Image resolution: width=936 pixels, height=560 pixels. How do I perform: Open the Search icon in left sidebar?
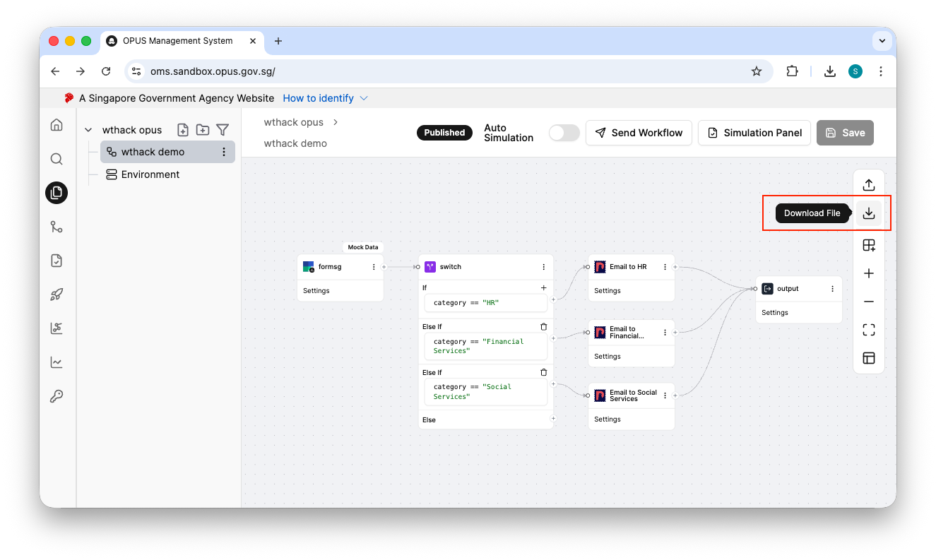[57, 159]
